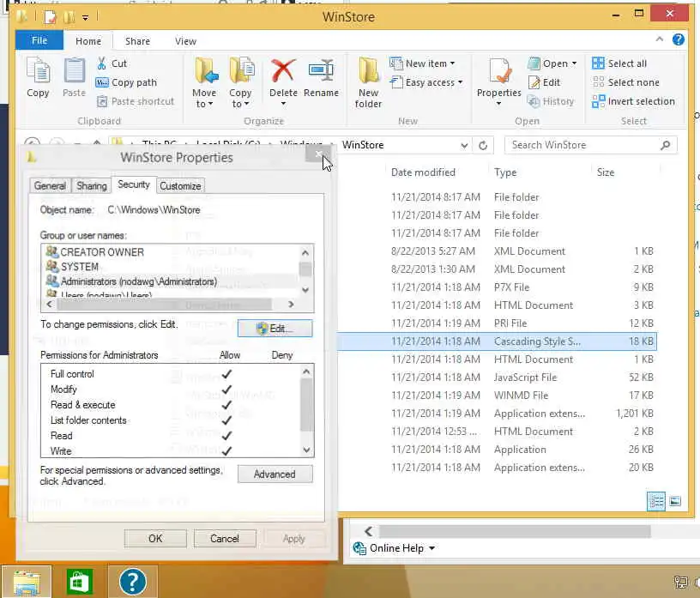Open the quick access toolbar dropdown

pos(85,17)
